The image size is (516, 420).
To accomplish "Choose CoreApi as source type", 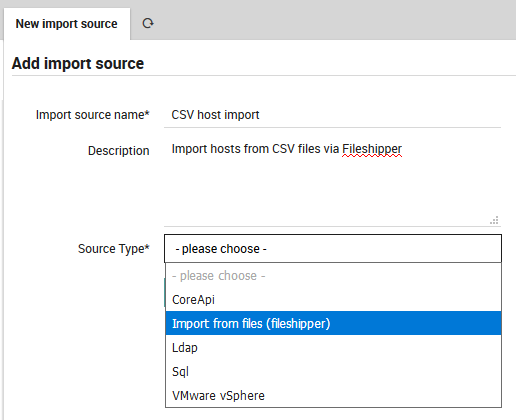I will [333, 300].
